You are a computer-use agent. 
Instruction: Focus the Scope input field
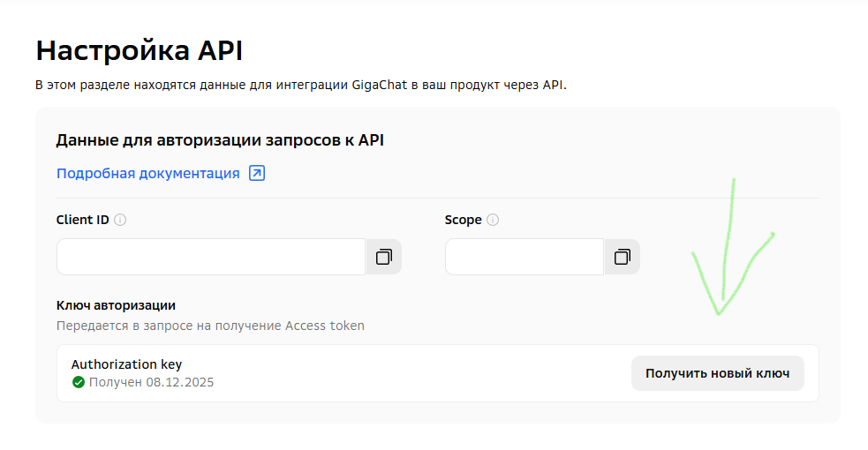point(525,257)
